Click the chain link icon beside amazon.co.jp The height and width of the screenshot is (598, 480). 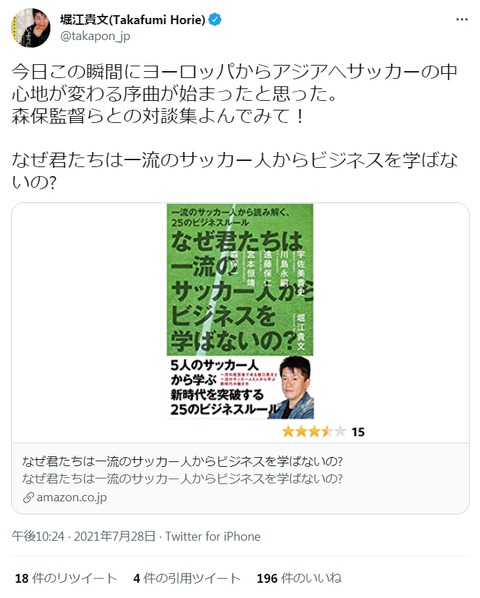(28, 497)
